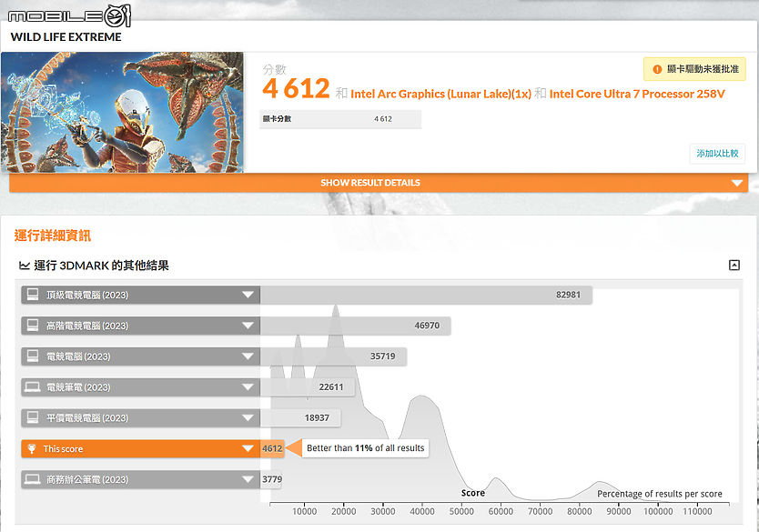Click the 3779 score value
759x532 pixels.
272,479
